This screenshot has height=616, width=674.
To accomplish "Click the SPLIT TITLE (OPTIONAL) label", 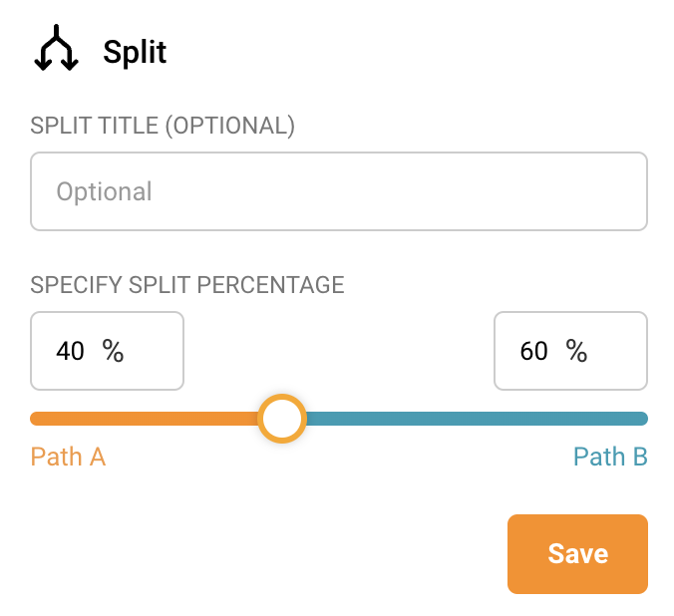I will 163,126.
